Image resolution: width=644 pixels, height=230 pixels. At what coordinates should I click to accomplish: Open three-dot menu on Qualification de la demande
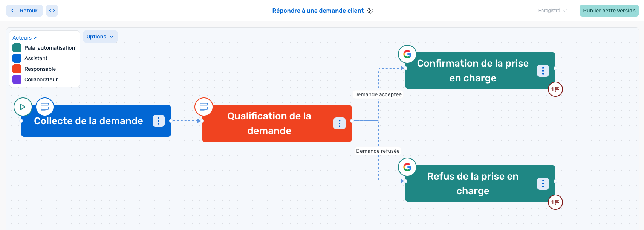340,123
